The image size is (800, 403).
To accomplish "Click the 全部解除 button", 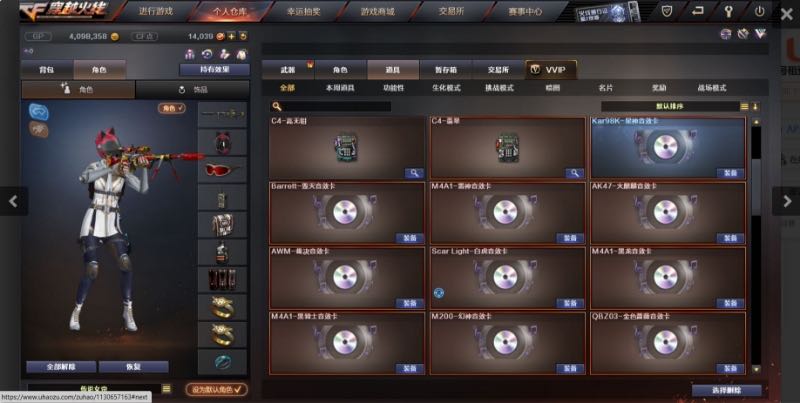I will pos(61,367).
